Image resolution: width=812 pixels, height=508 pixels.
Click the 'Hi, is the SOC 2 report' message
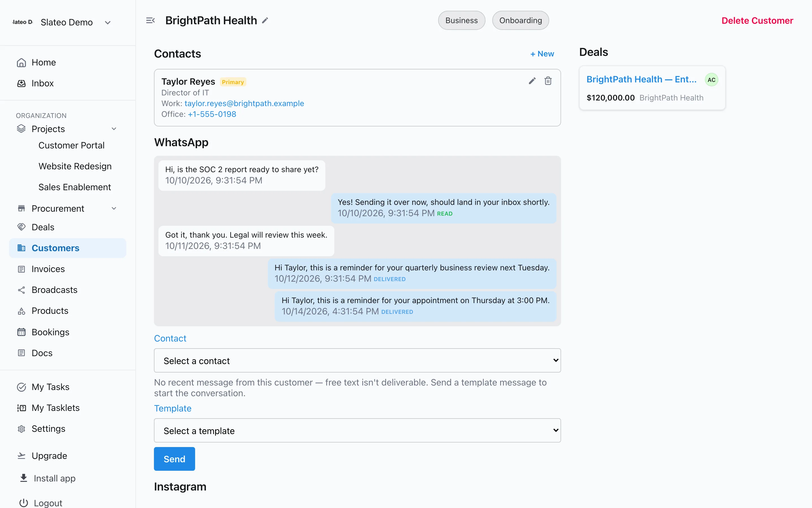point(242,175)
